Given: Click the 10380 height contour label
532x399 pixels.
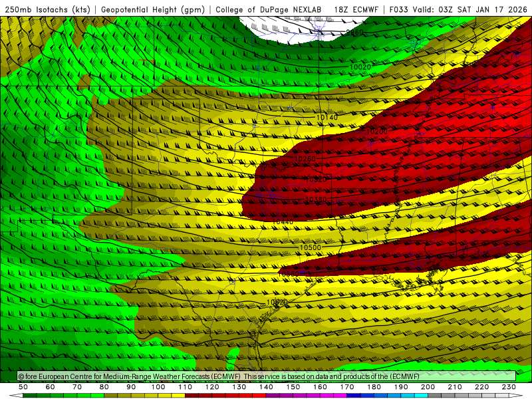Looking at the screenshot, I should pyautogui.click(x=316, y=199).
